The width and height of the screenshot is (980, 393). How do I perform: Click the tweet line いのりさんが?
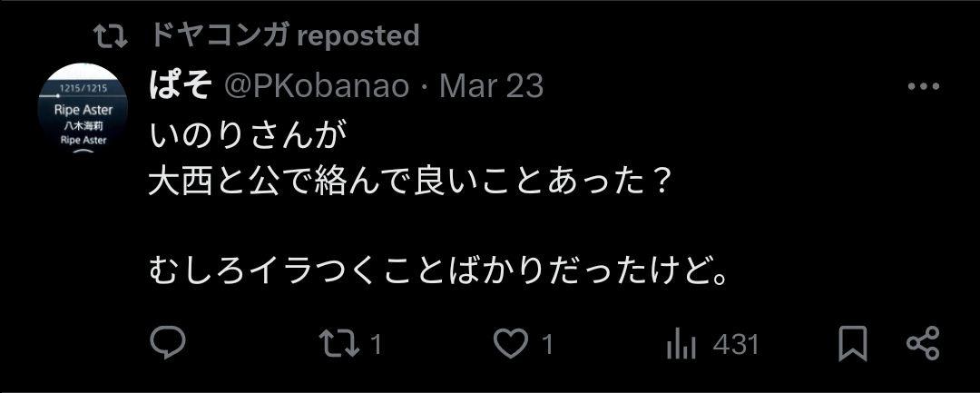pos(247,137)
